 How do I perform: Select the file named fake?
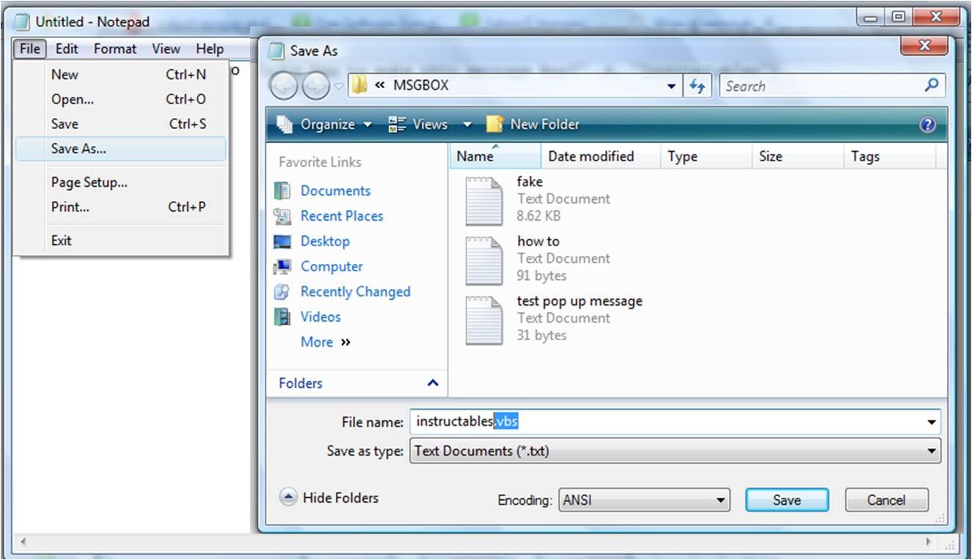(530, 182)
